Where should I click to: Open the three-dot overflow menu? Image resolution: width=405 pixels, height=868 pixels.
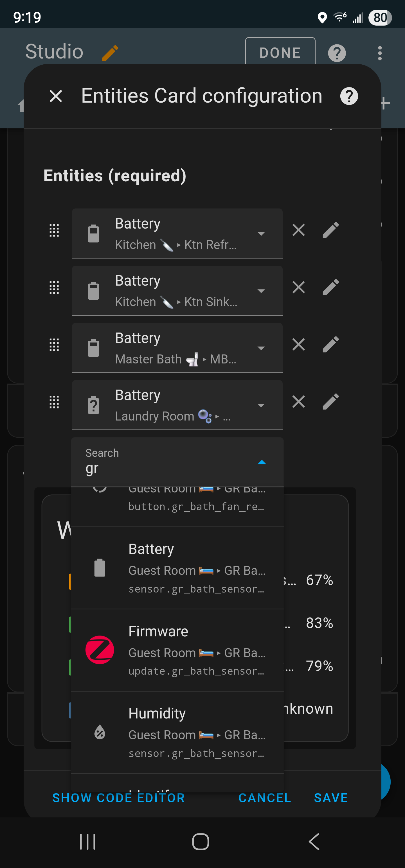point(380,53)
